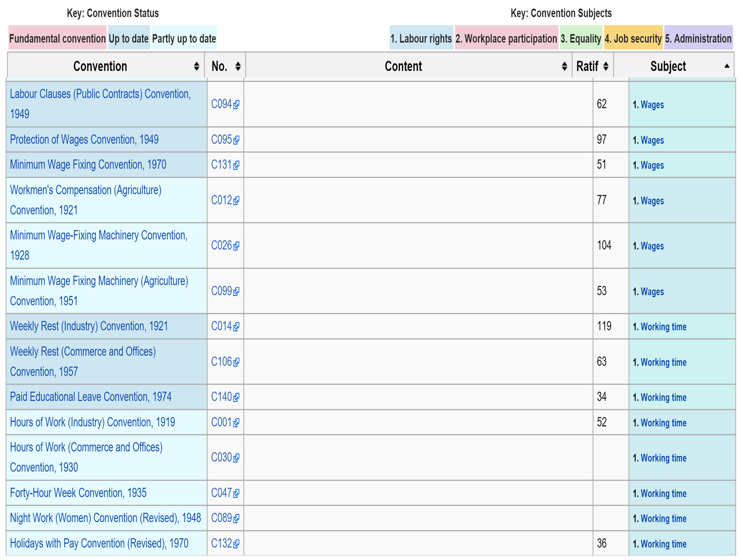The height and width of the screenshot is (560, 743).
Task: Sort table by Ratif column arrows
Action: [606, 66]
